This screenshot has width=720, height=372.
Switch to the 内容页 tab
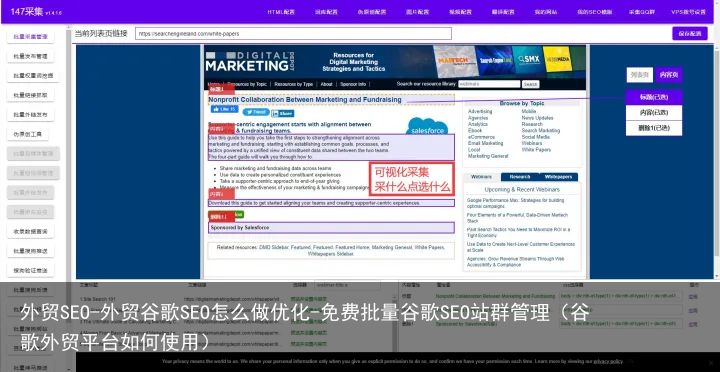tap(668, 75)
